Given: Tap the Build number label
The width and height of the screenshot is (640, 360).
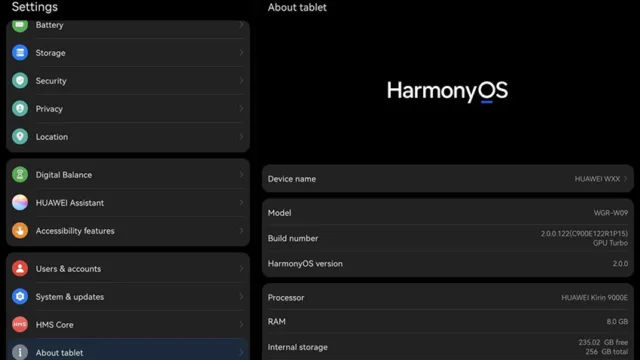Looking at the screenshot, I should tap(293, 238).
